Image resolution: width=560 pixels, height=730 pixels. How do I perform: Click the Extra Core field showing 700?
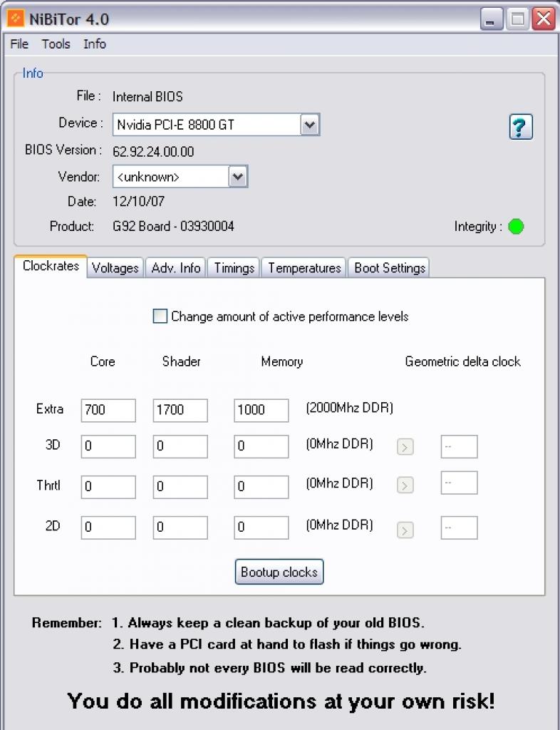108,410
